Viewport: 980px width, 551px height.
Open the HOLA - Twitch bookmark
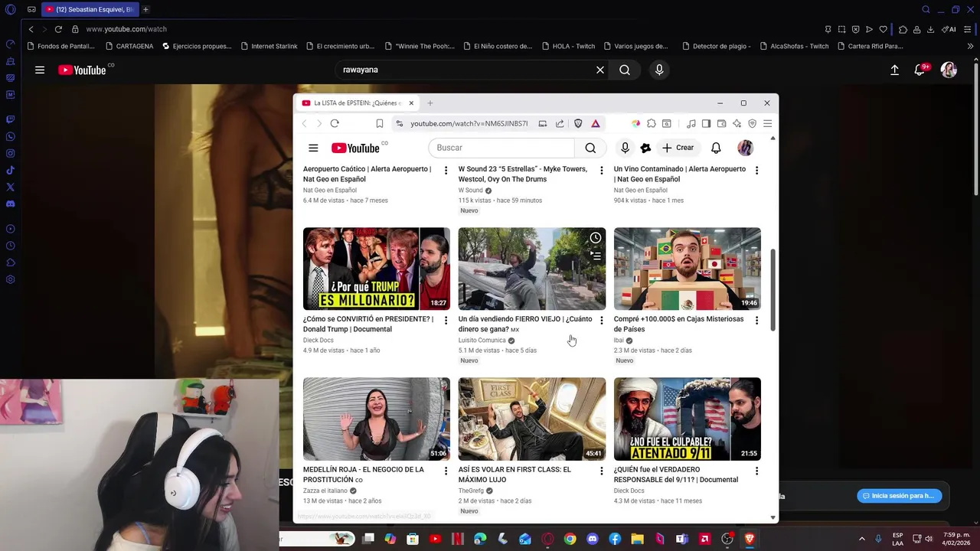pos(567,46)
